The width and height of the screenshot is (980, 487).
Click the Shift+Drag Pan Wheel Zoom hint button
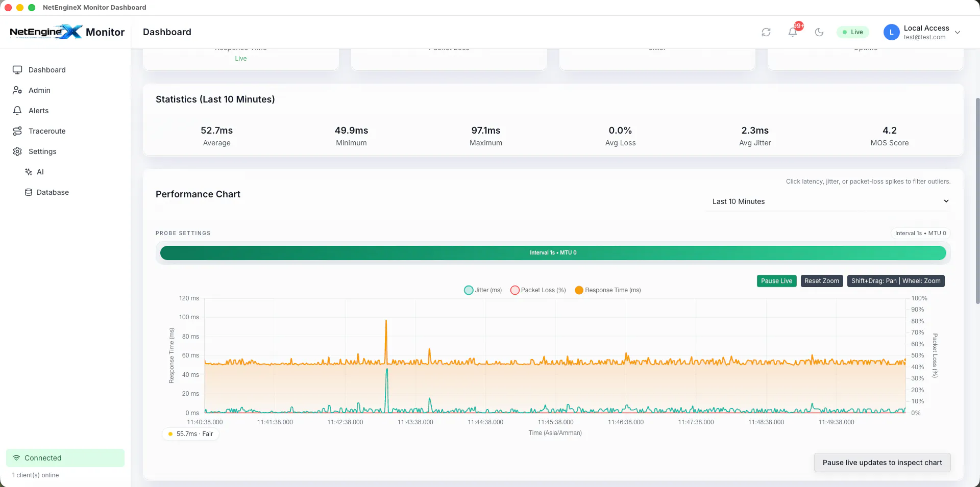point(896,281)
